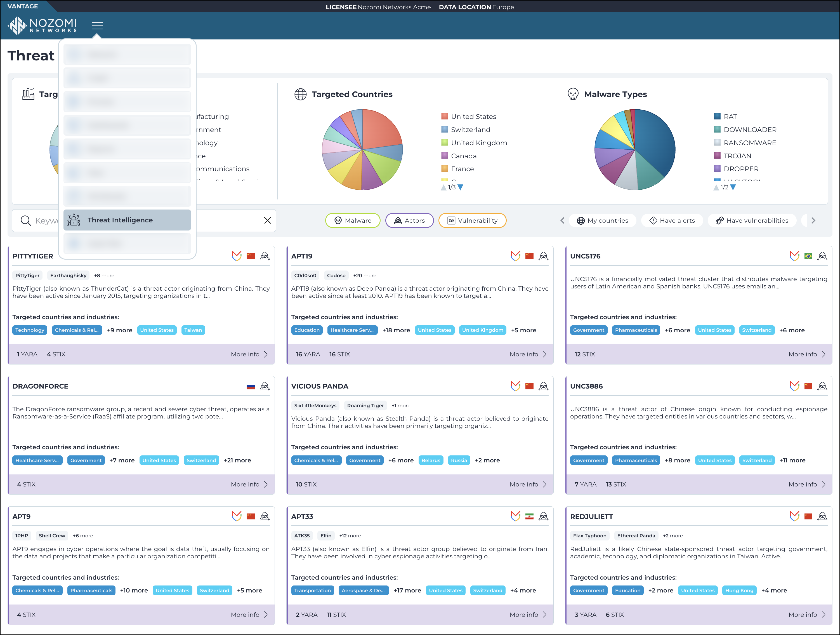Open More info for DRAGONFORCE
The height and width of the screenshot is (635, 840).
coord(249,484)
